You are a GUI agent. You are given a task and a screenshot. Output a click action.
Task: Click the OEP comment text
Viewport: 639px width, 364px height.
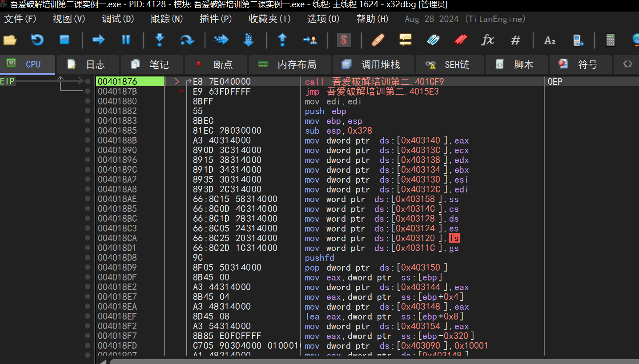pyautogui.click(x=555, y=82)
